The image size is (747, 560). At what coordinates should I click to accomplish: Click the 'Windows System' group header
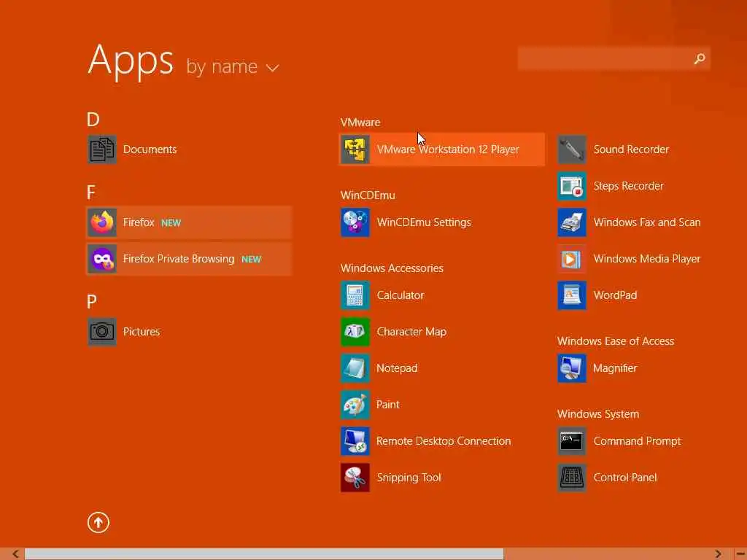pos(598,414)
